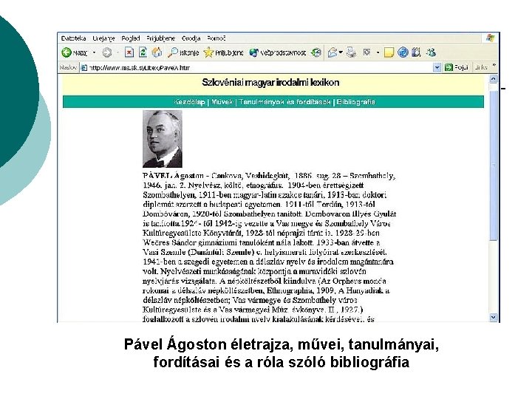Open the Urejanje menu
This screenshot has width=532, height=399.
(x=103, y=38)
